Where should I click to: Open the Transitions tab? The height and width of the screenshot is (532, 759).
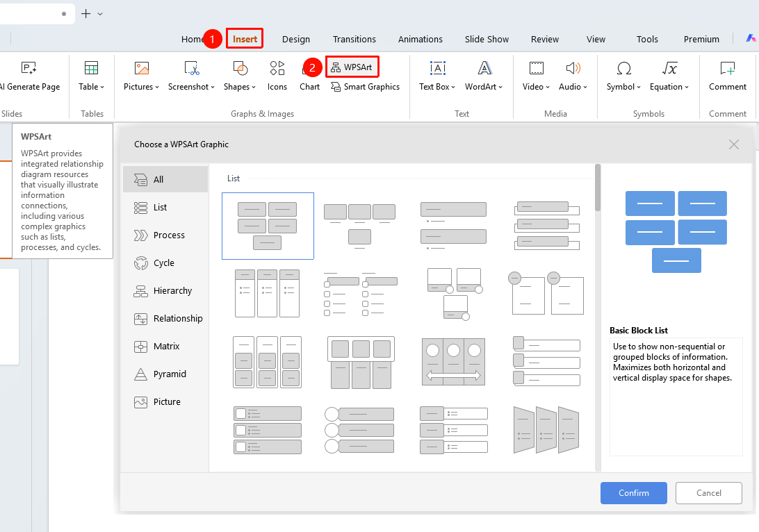coord(354,39)
